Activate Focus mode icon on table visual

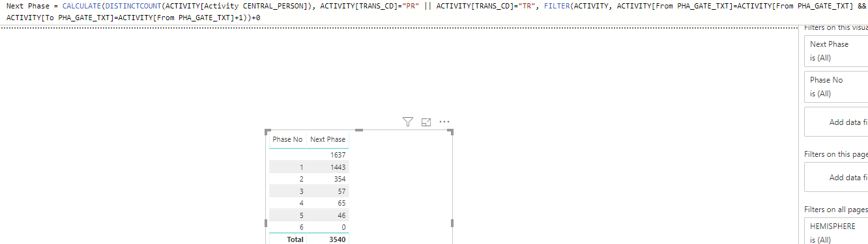(x=426, y=122)
